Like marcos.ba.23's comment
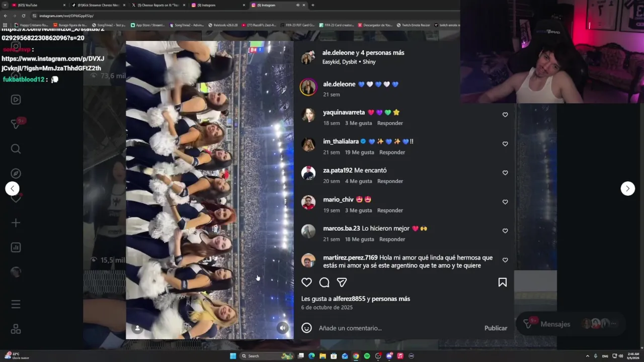644x362 pixels. (x=505, y=231)
